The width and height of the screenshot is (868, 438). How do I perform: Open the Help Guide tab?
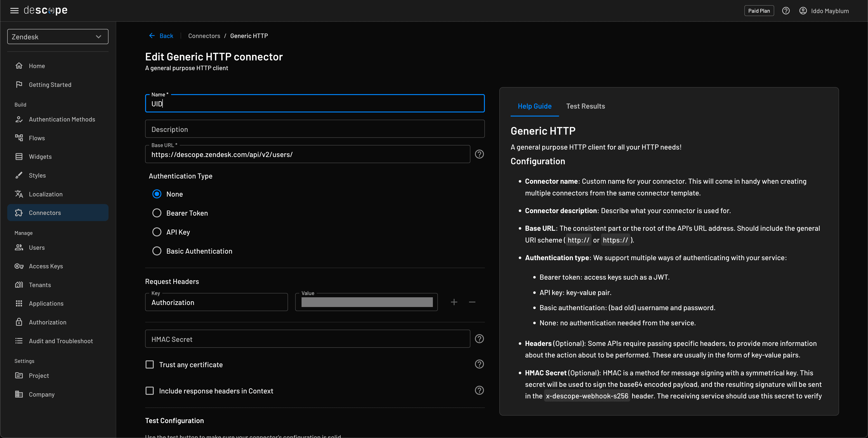(x=534, y=106)
